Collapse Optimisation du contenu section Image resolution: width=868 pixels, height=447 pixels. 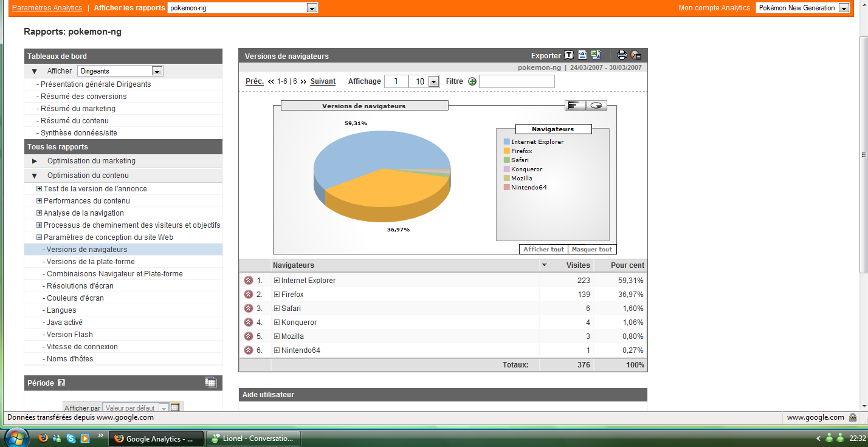[35, 176]
